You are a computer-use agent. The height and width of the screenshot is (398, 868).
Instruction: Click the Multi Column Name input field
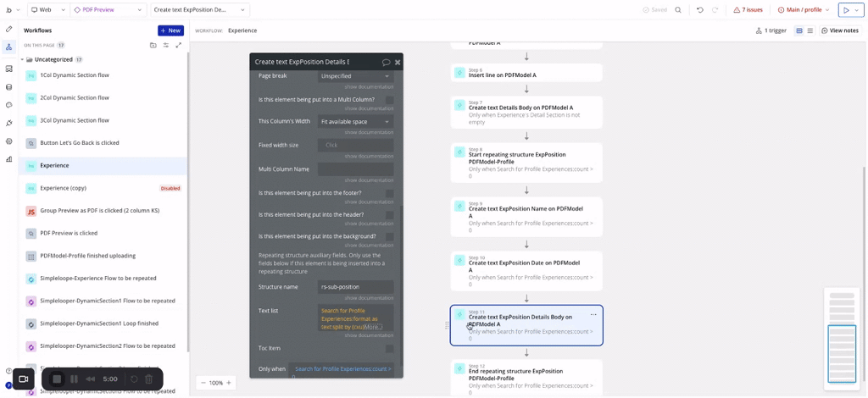pyautogui.click(x=355, y=169)
